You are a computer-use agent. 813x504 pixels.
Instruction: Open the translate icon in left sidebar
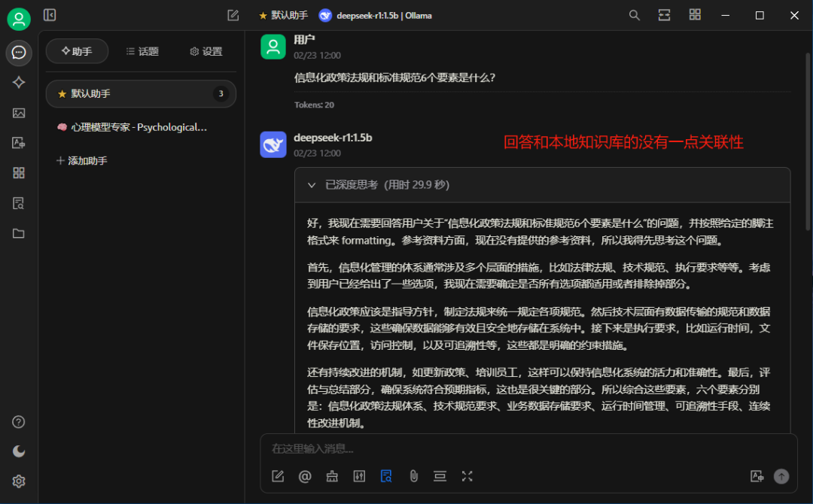pos(19,143)
